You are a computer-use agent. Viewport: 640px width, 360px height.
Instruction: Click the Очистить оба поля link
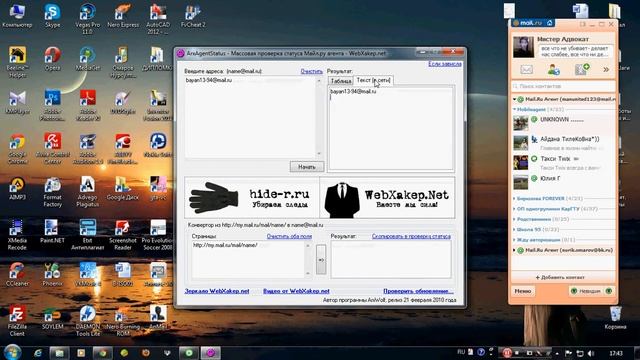click(289, 236)
